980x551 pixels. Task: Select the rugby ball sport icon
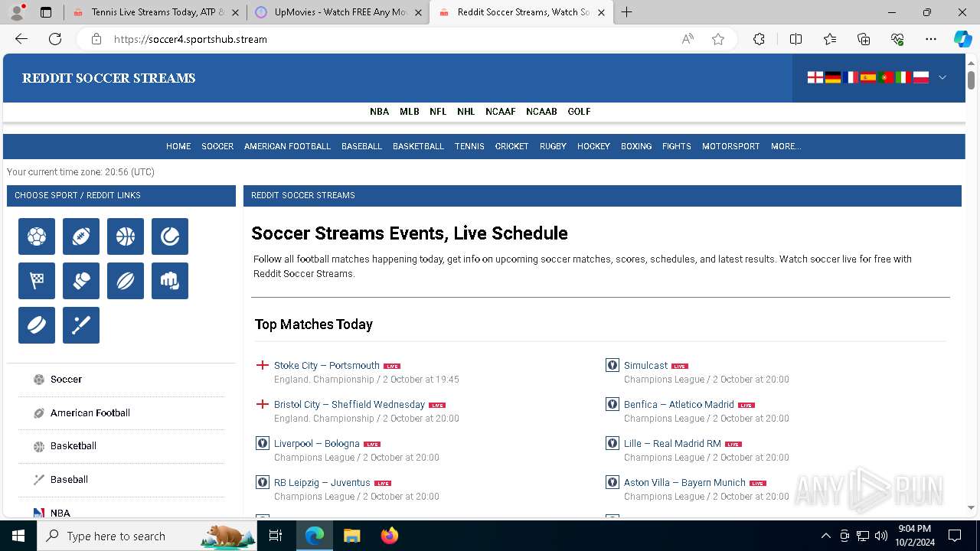coord(126,281)
